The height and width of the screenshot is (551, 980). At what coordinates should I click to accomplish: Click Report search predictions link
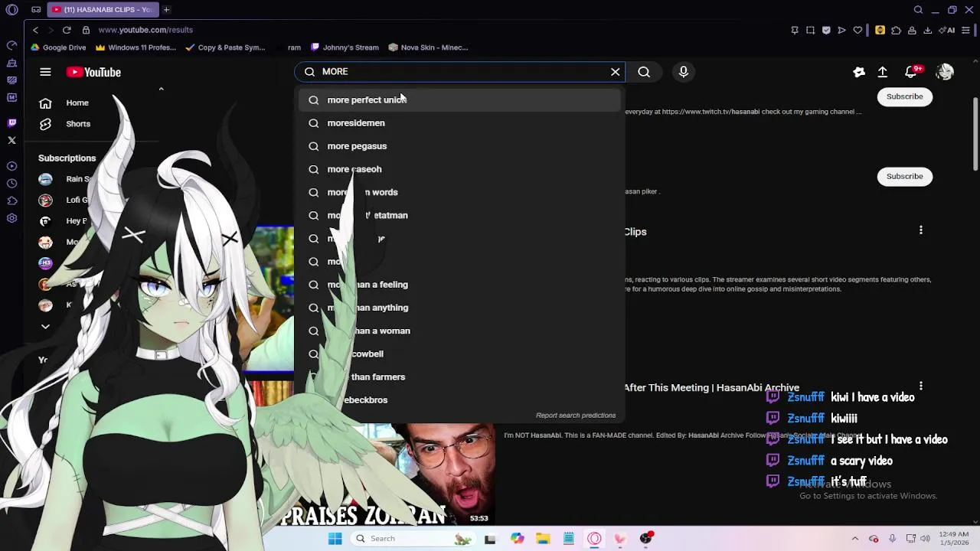tap(576, 416)
